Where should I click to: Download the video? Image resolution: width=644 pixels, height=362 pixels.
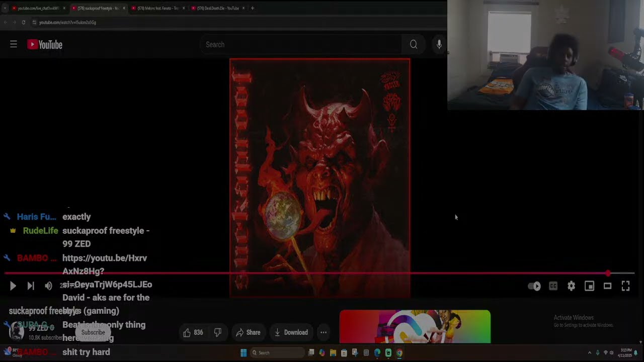tap(291, 332)
